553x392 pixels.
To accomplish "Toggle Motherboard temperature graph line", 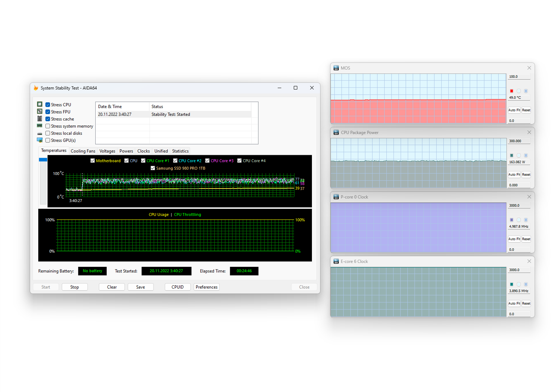I will (x=92, y=161).
